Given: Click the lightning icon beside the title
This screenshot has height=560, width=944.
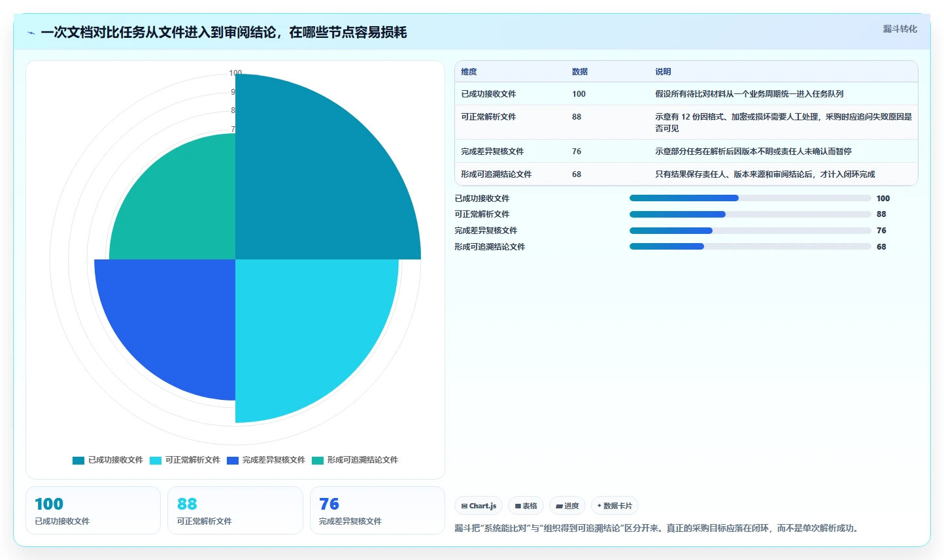Looking at the screenshot, I should pos(31,33).
